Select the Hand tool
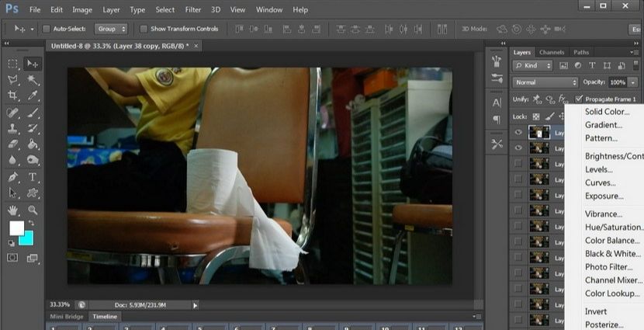 point(12,210)
